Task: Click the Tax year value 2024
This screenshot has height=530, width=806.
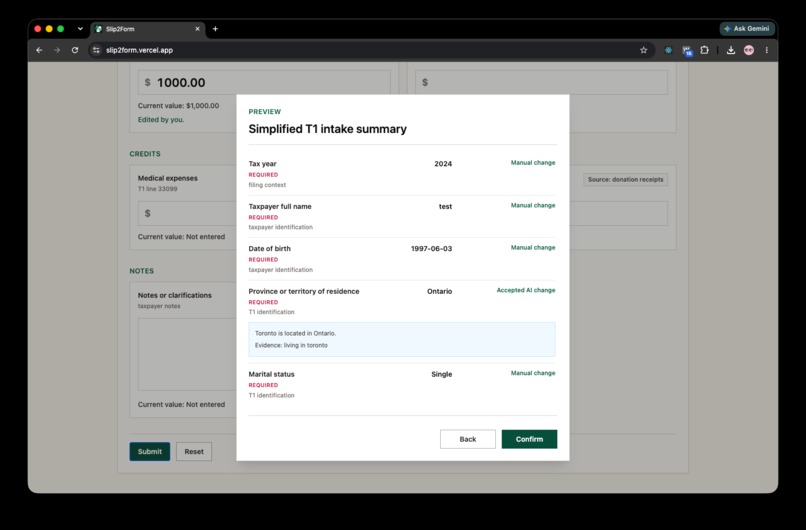Action: 443,163
